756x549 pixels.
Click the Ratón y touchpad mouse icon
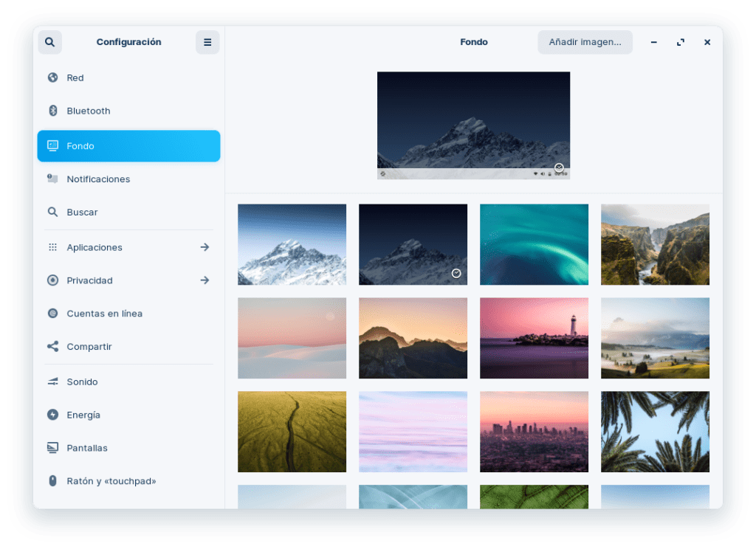[53, 481]
